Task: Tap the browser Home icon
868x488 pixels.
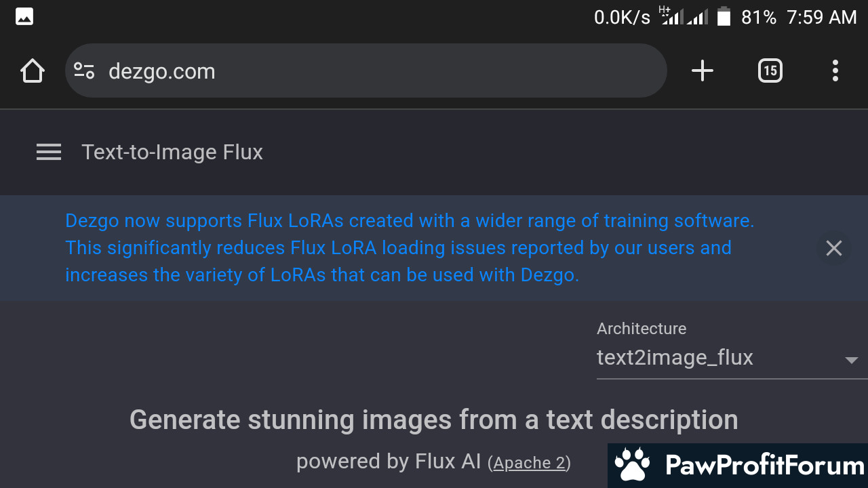Action: [33, 70]
